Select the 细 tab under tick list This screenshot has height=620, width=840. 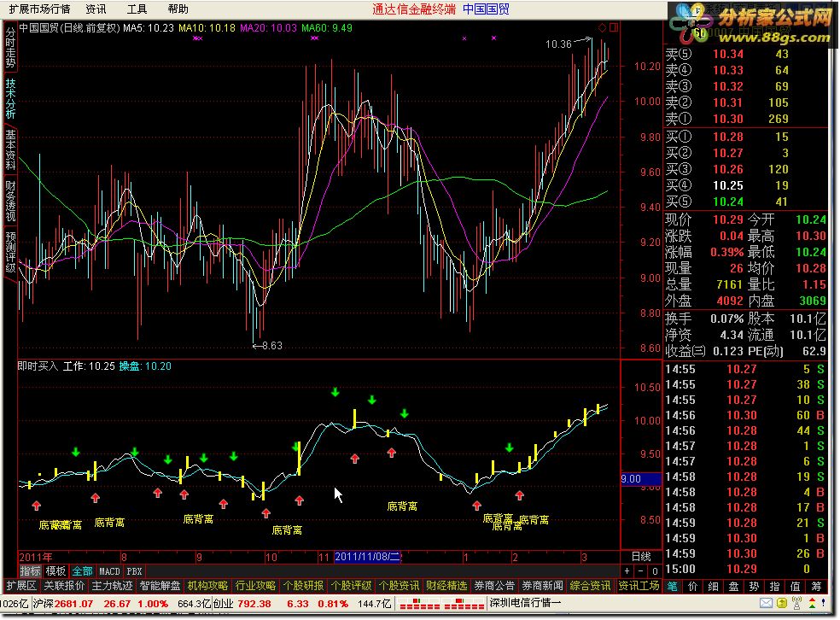(713, 586)
